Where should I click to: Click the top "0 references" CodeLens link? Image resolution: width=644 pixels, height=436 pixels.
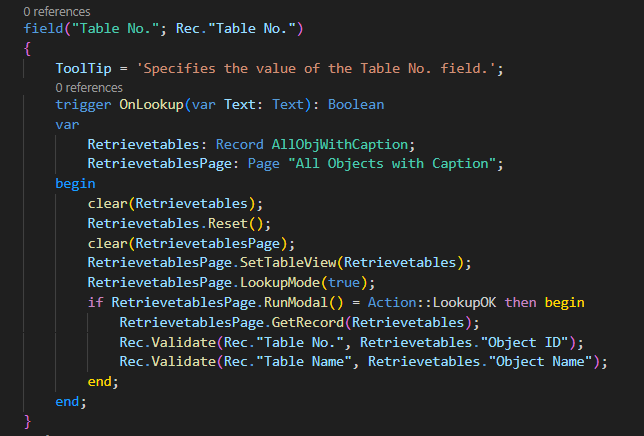pos(57,11)
